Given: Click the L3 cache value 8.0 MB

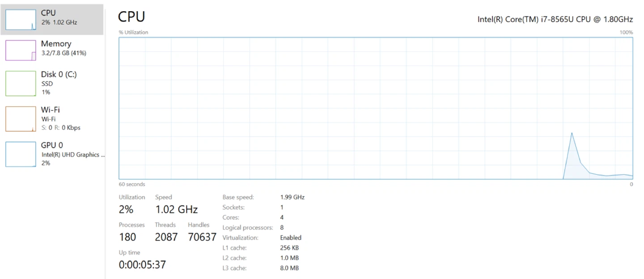Looking at the screenshot, I should click(x=289, y=268).
